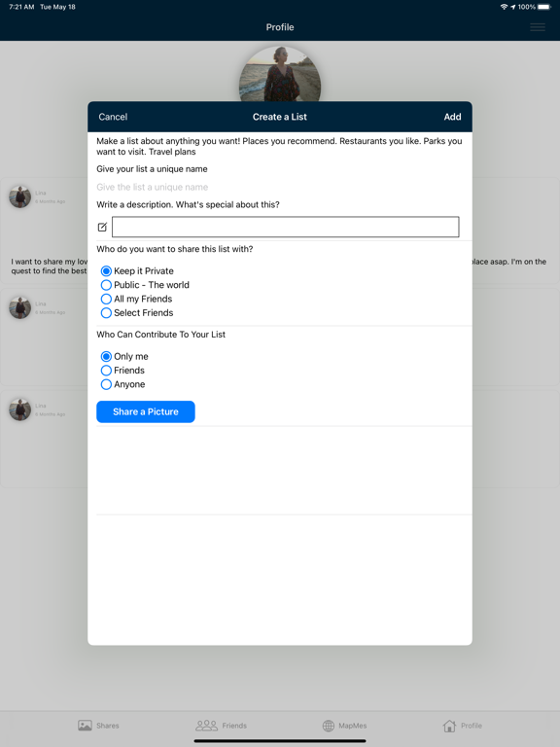Click the list unique name field
Screen dimensions: 560x747
pos(280,187)
